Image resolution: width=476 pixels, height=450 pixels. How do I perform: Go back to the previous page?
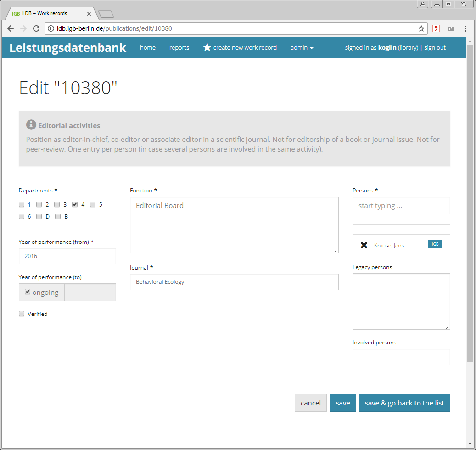[11, 28]
